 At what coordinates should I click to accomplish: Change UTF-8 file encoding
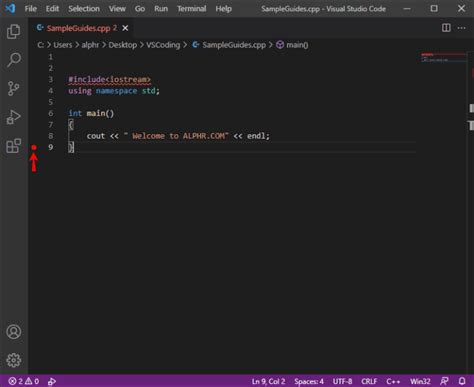[x=342, y=381]
